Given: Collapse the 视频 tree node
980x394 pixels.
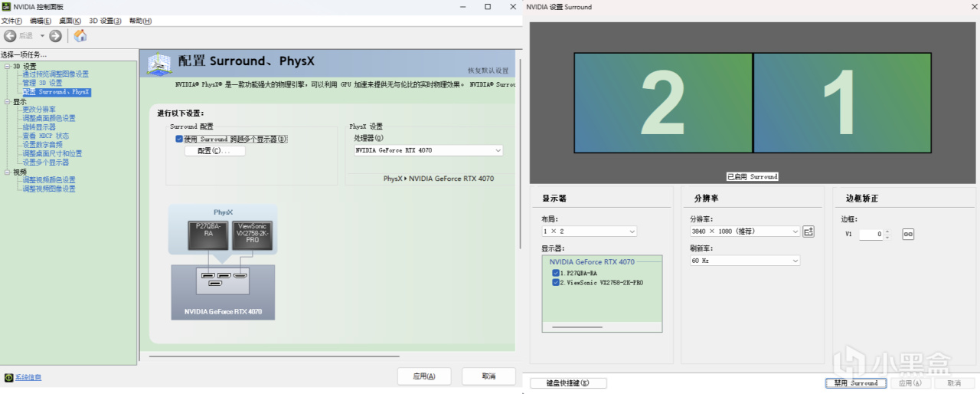Looking at the screenshot, I should 7,172.
